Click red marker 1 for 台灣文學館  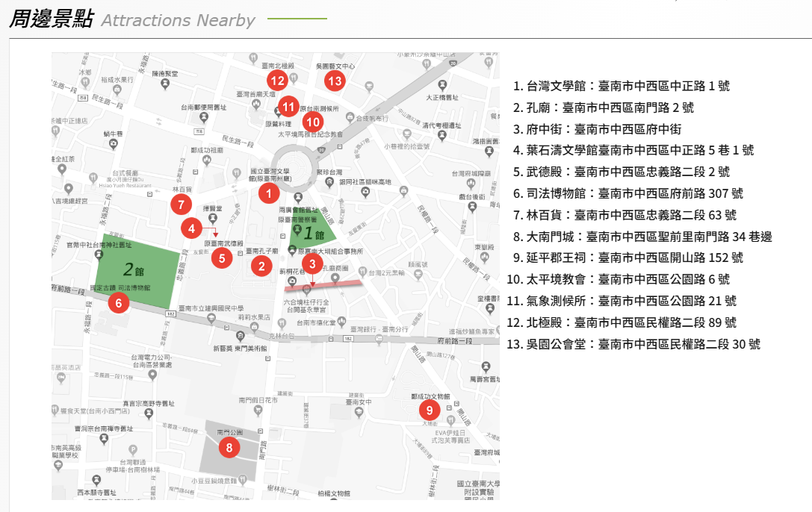tap(268, 193)
